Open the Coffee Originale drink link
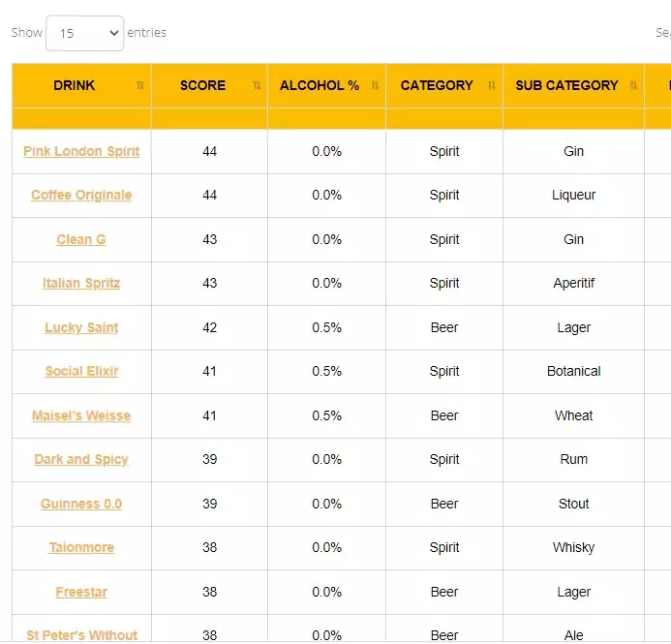 pyautogui.click(x=81, y=195)
